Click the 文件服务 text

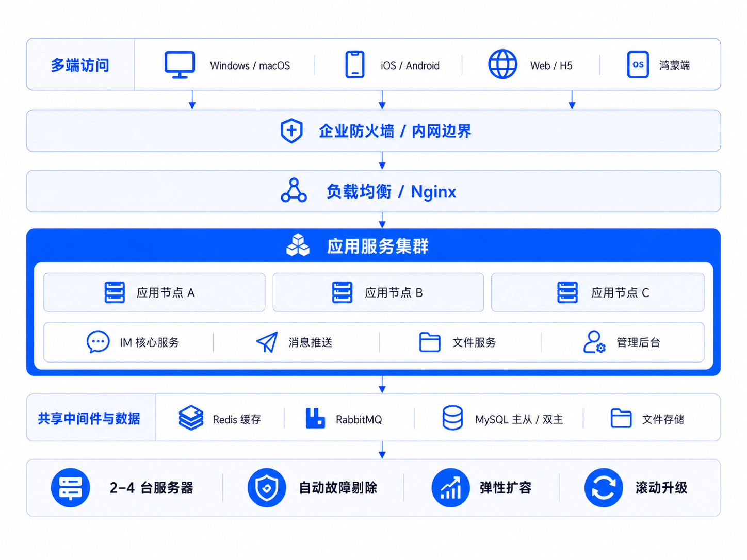point(474,342)
